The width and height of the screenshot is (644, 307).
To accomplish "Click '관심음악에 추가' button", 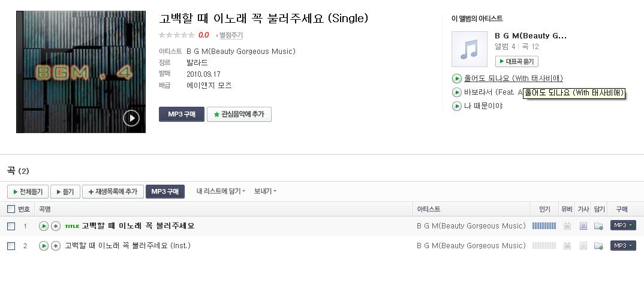I will point(239,114).
